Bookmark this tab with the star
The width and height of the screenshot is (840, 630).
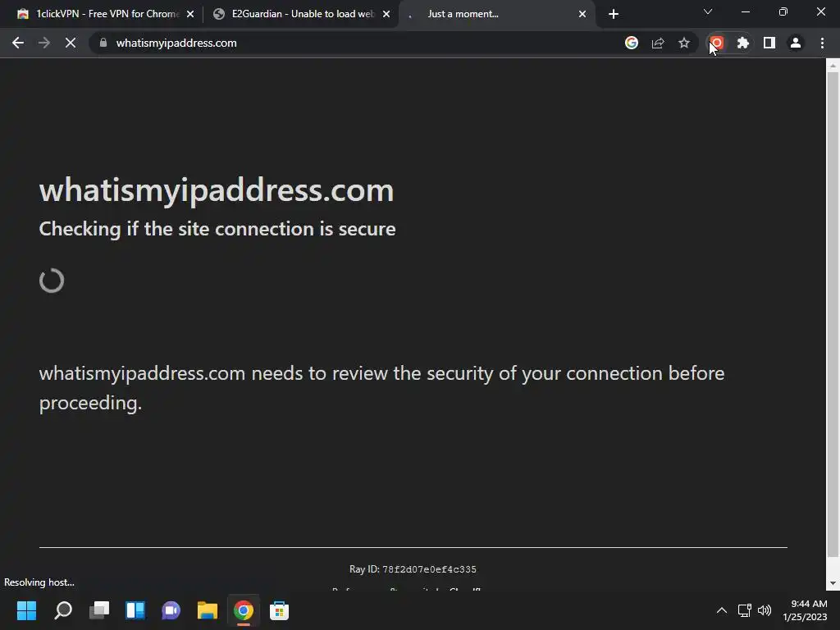tap(684, 43)
